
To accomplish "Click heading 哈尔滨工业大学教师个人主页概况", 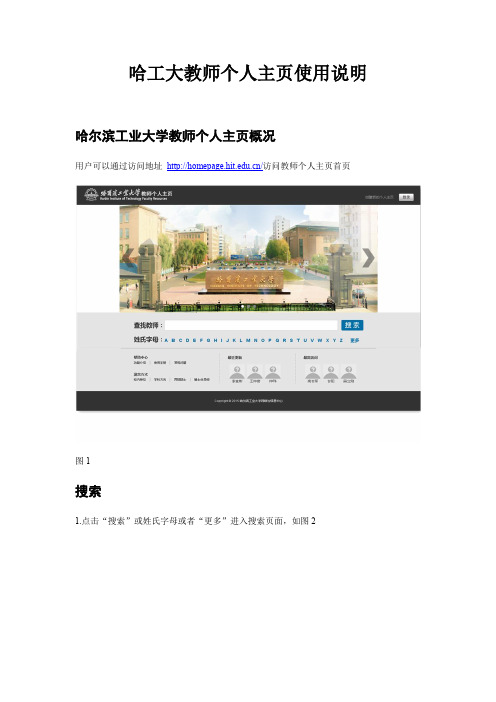I will point(175,136).
